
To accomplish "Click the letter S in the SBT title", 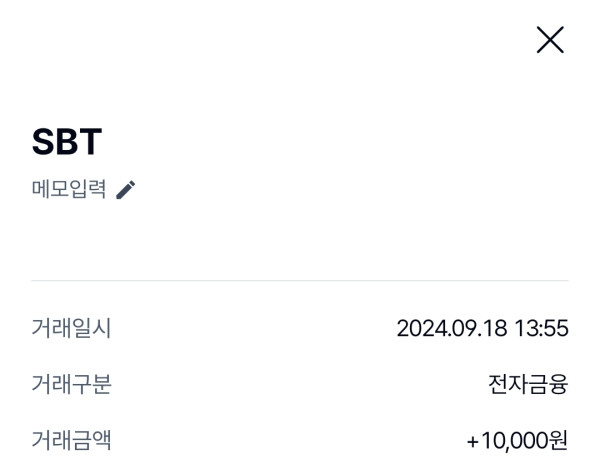I will click(44, 142).
